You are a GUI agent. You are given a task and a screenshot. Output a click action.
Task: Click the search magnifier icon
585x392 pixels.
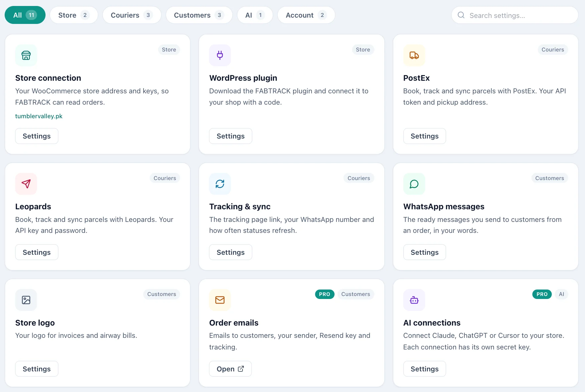point(461,15)
